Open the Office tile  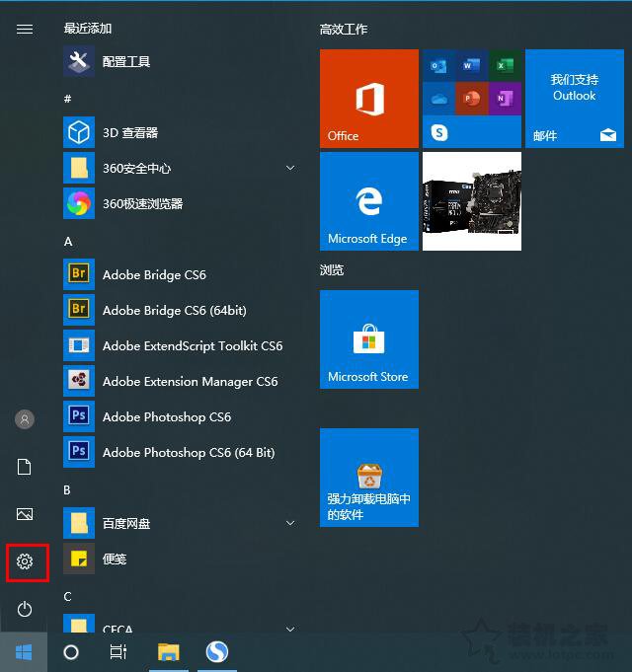tap(368, 99)
